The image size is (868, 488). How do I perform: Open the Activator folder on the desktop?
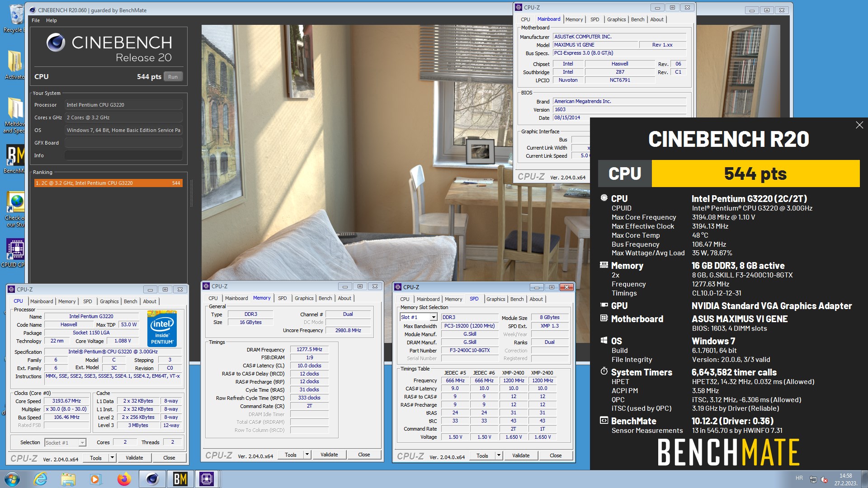[x=15, y=64]
